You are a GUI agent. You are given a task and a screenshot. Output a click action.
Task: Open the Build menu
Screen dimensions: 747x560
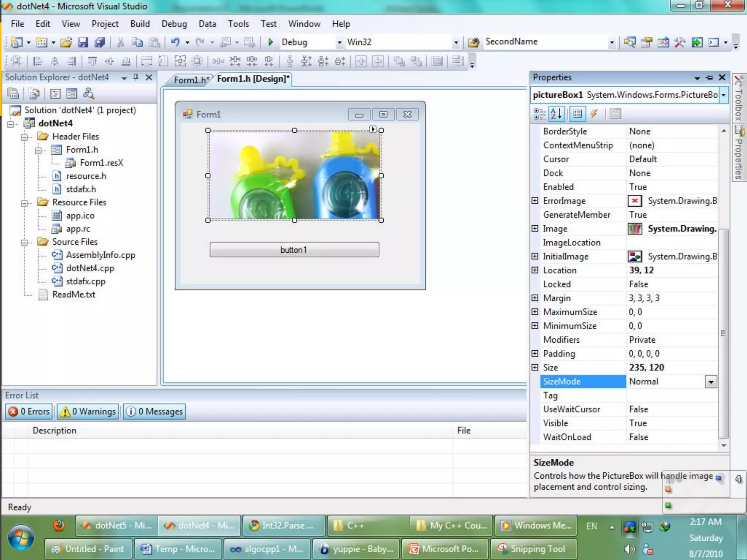[140, 24]
